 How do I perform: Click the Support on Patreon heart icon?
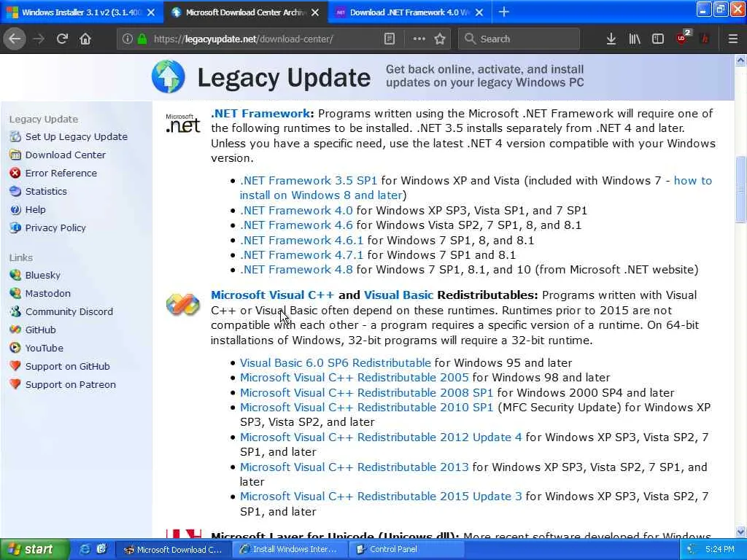click(15, 384)
